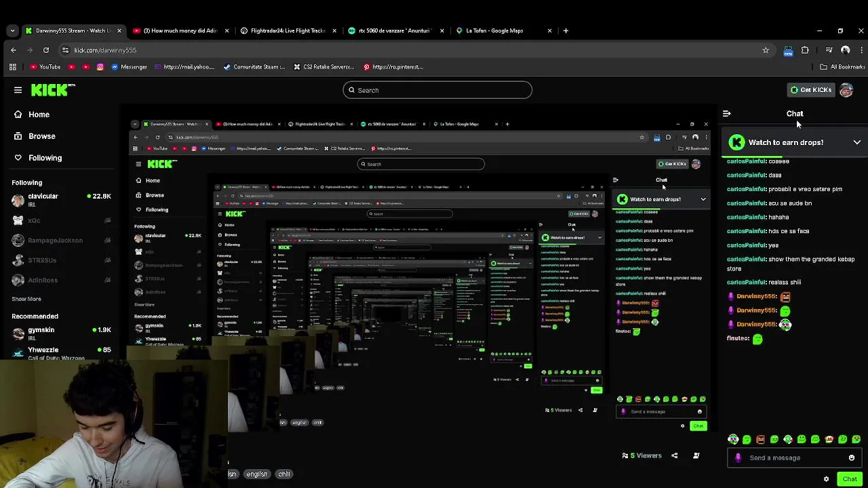Open chat settings gear icon

pyautogui.click(x=826, y=479)
